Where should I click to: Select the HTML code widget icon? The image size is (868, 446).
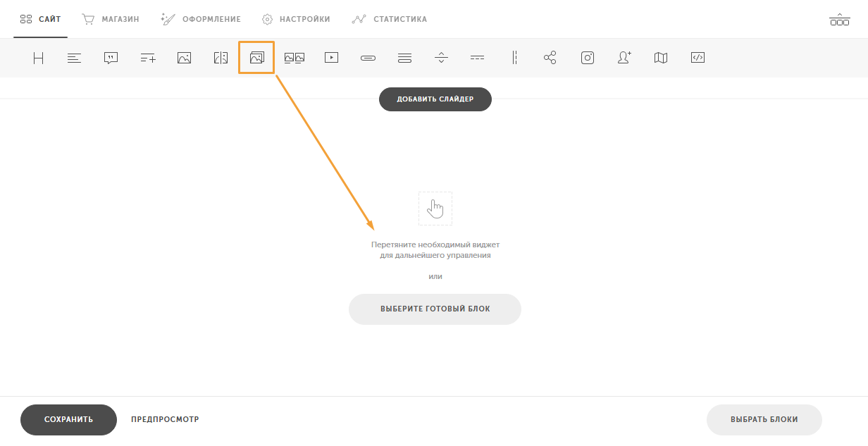coord(697,58)
